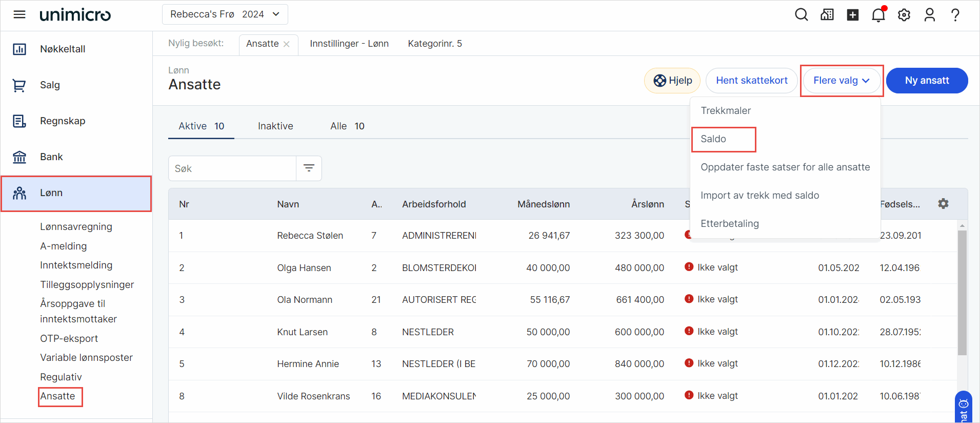Open Lønnsavregning in the sidebar
Image resolution: width=980 pixels, height=423 pixels.
click(x=76, y=227)
